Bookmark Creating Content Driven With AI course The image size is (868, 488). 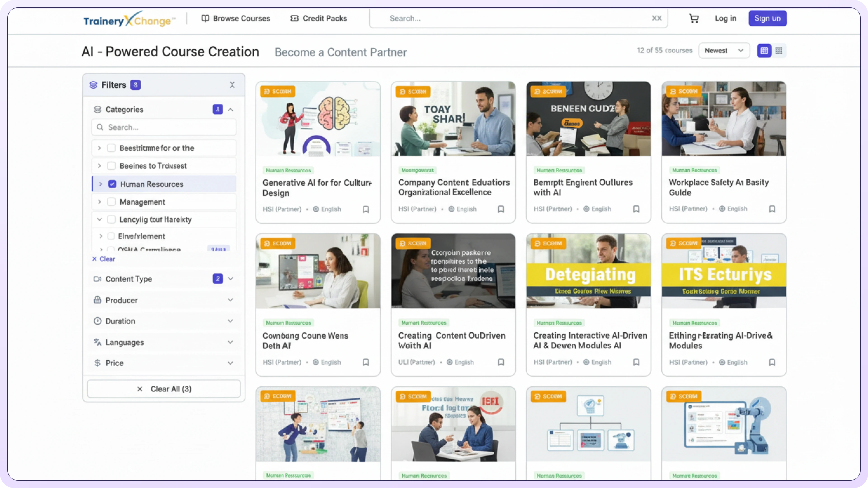[501, 362]
